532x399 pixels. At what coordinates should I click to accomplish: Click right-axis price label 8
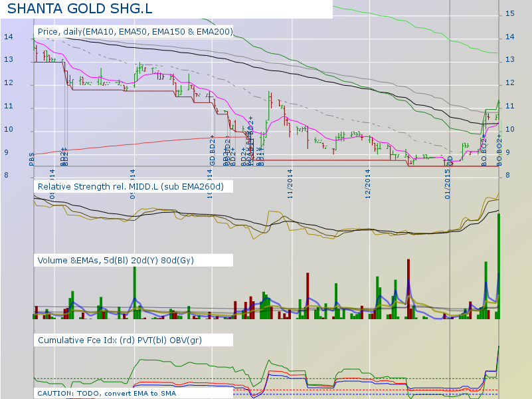point(507,175)
